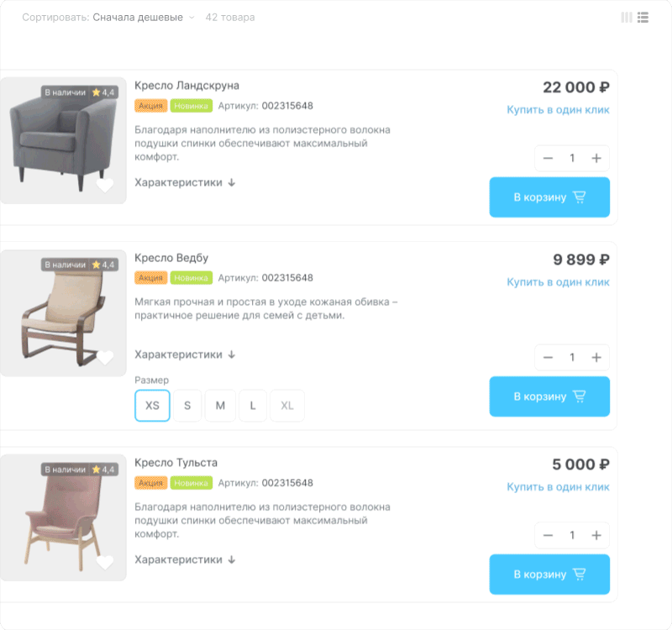Buy Кресло Ведбу in one click
This screenshot has width=672, height=630.
tap(558, 282)
